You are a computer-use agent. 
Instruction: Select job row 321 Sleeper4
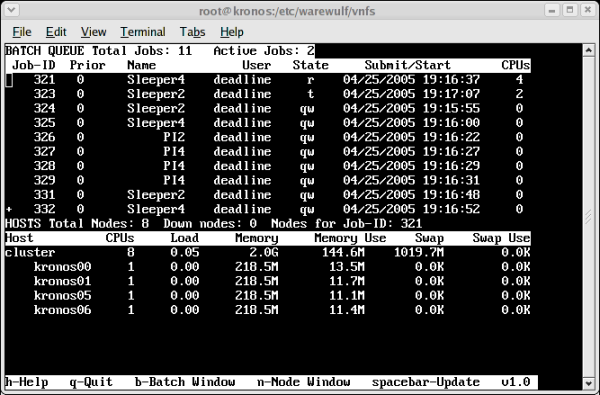click(268, 80)
